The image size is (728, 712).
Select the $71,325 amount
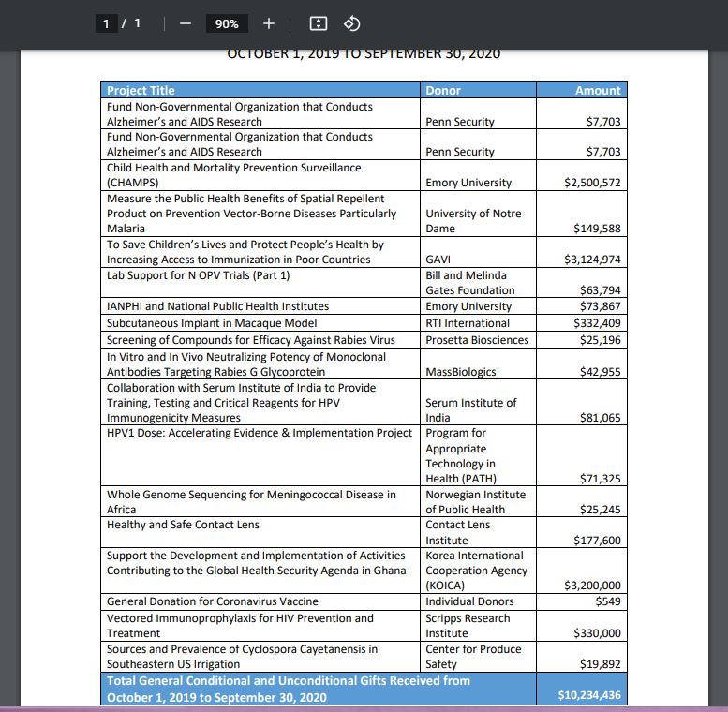click(600, 479)
